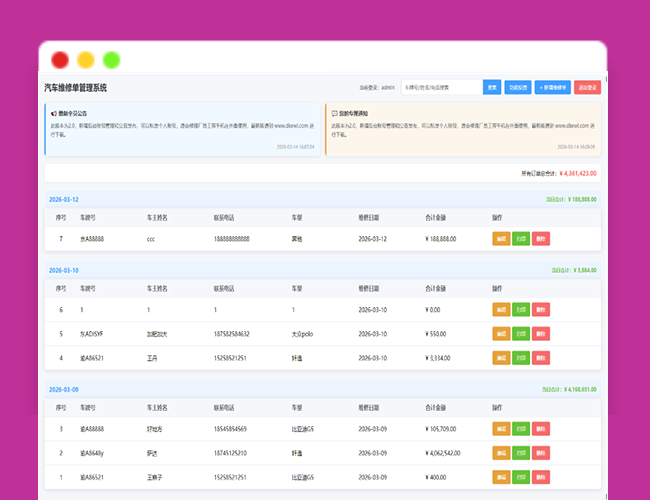Edit the order totaling ¥105,709.00
Viewport: 650px width, 500px height.
click(x=501, y=428)
